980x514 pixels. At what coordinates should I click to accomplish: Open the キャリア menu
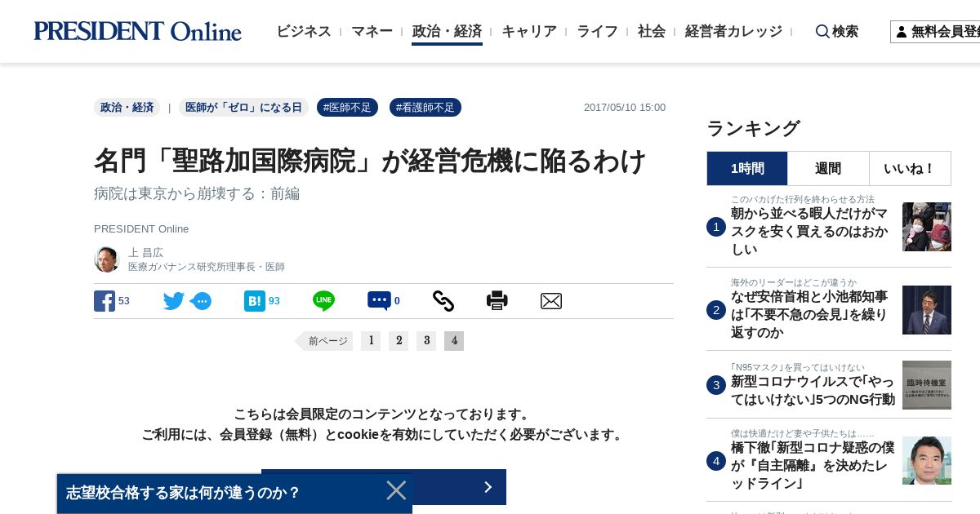(x=529, y=31)
